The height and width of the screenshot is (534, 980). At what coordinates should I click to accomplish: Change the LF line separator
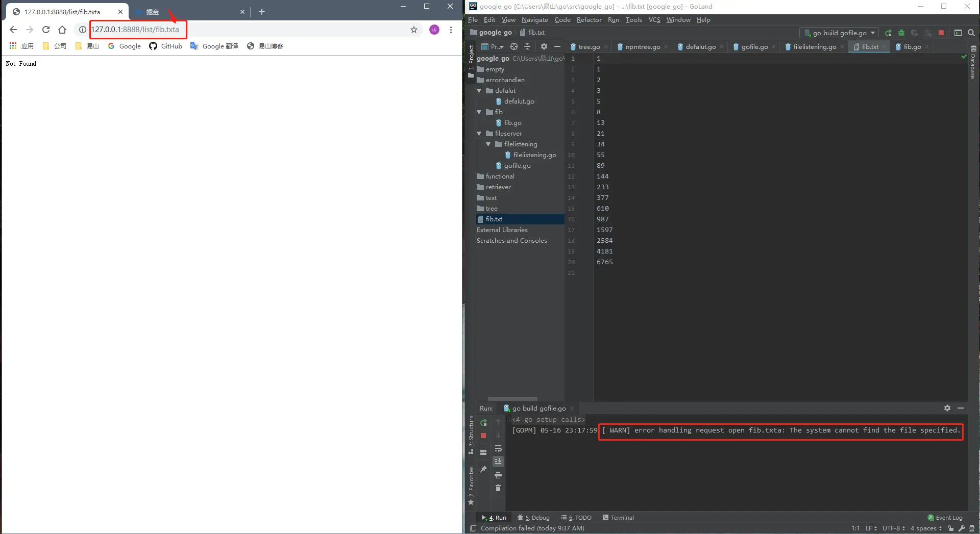(871, 528)
